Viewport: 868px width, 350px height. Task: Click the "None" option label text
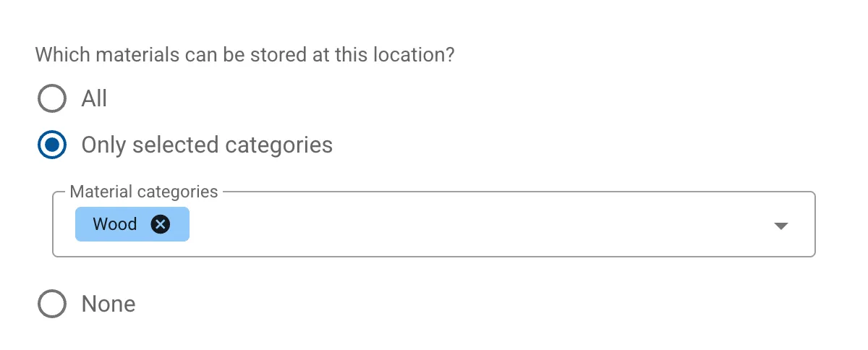click(109, 304)
